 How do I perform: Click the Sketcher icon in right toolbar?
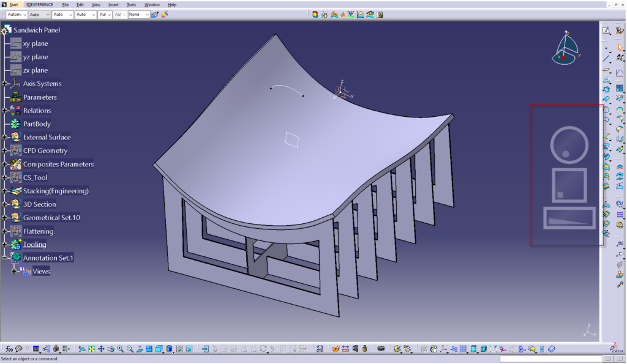[x=606, y=31]
